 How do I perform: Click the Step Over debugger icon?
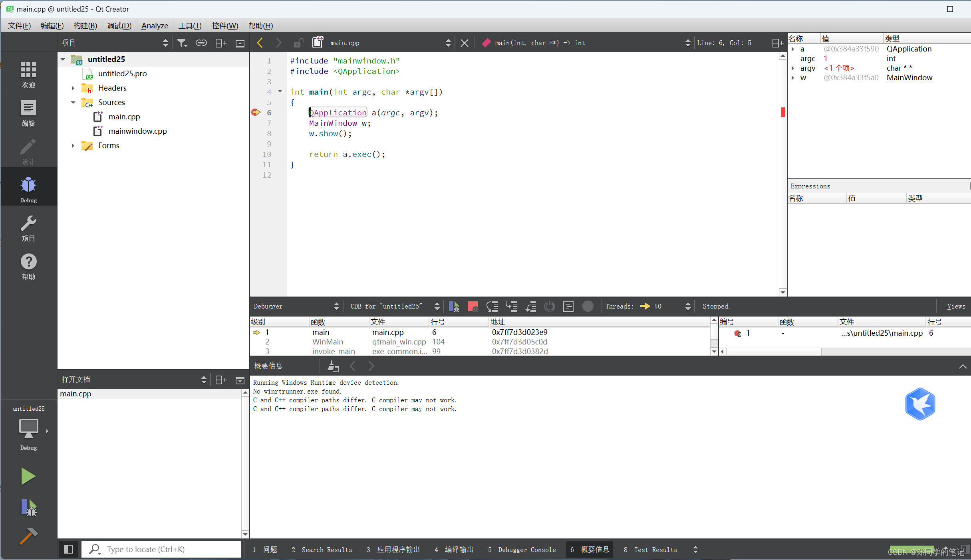point(492,306)
